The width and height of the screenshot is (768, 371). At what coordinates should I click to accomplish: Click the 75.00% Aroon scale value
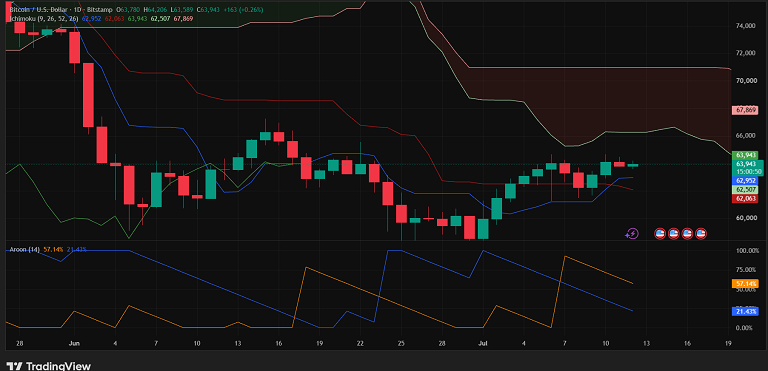747,270
